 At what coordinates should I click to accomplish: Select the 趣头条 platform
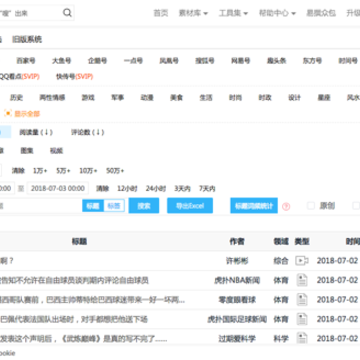[x=276, y=61]
